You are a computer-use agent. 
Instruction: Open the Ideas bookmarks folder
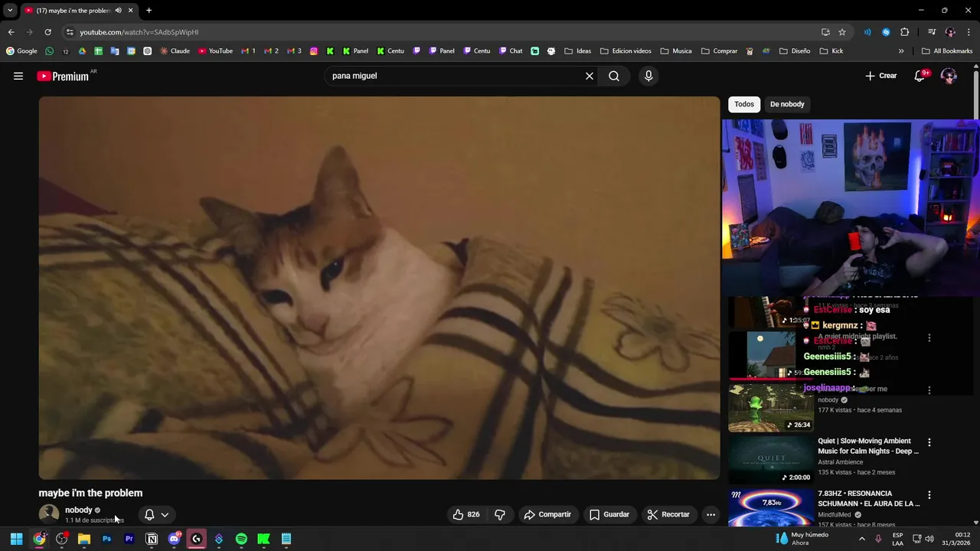click(577, 51)
